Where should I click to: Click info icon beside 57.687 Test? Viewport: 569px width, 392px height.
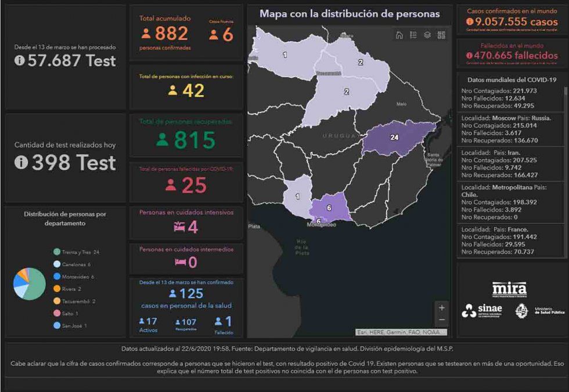(x=20, y=60)
